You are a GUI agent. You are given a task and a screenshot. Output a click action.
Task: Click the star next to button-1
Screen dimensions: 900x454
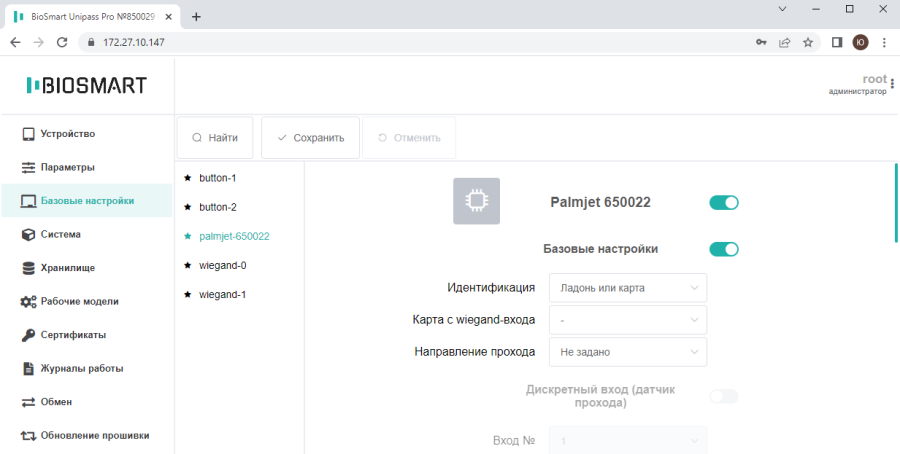point(187,178)
